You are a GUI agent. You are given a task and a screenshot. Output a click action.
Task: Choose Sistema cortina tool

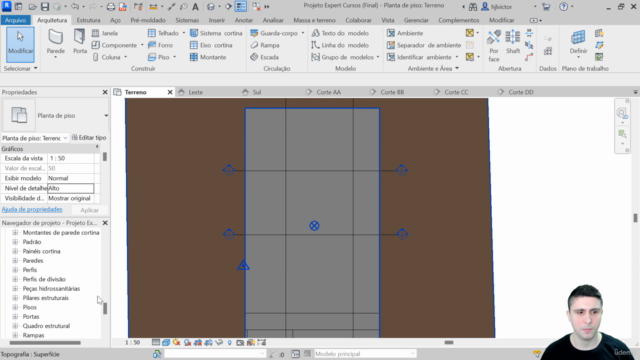coord(216,33)
